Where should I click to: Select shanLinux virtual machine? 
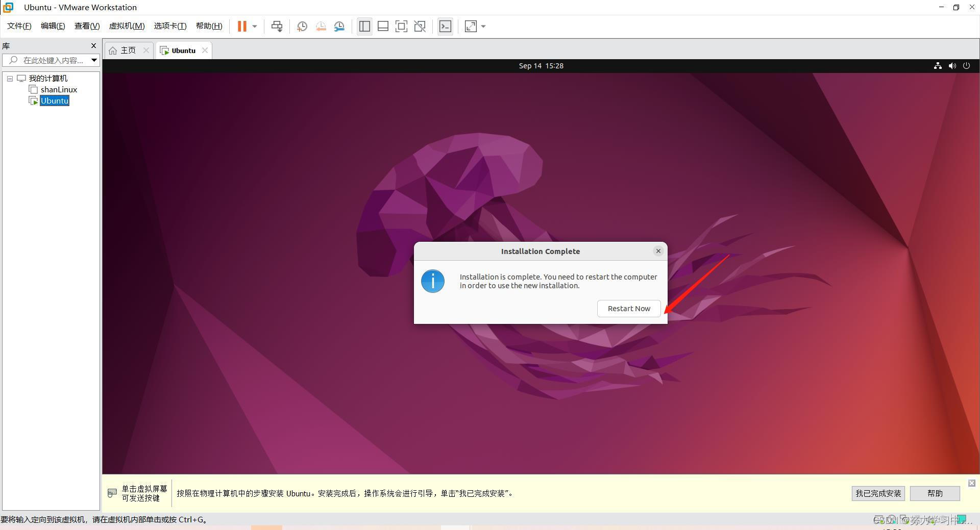click(59, 89)
